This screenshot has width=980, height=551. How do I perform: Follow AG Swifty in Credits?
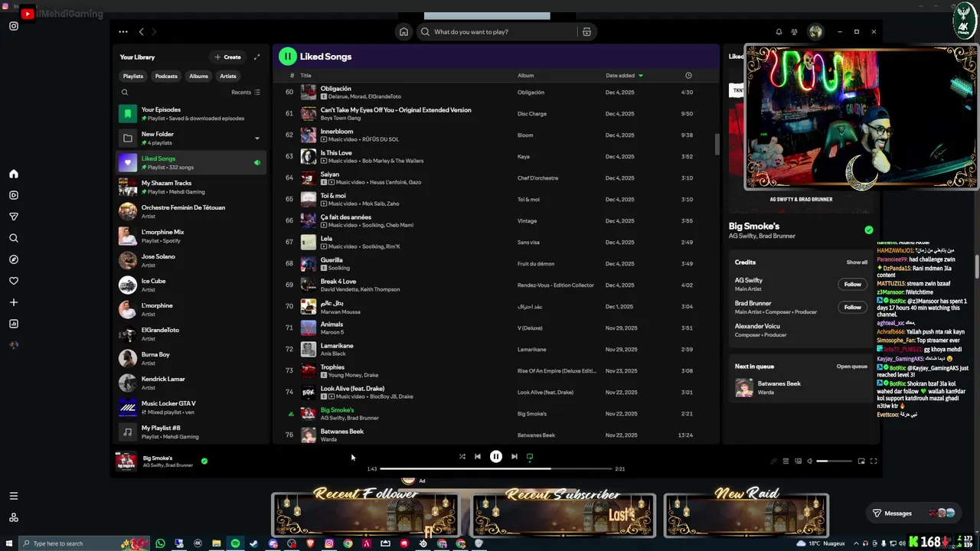pyautogui.click(x=852, y=284)
